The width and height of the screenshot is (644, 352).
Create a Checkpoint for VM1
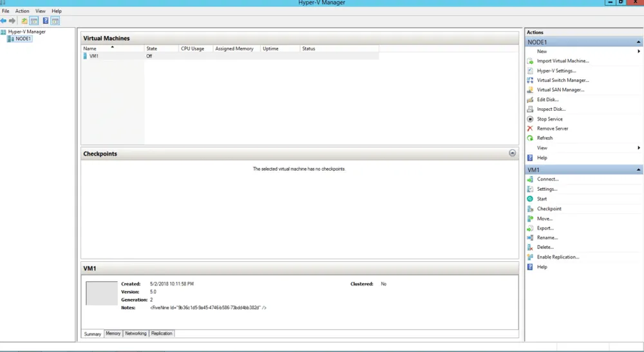[549, 209]
